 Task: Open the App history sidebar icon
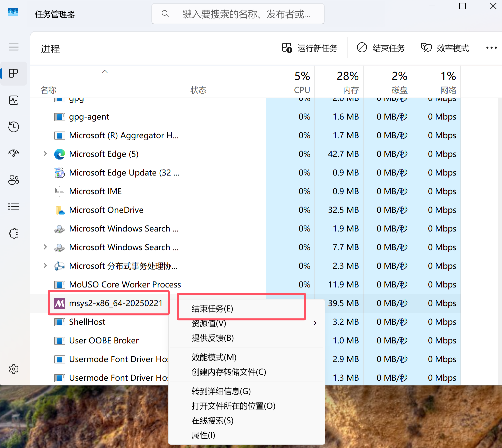pyautogui.click(x=14, y=127)
